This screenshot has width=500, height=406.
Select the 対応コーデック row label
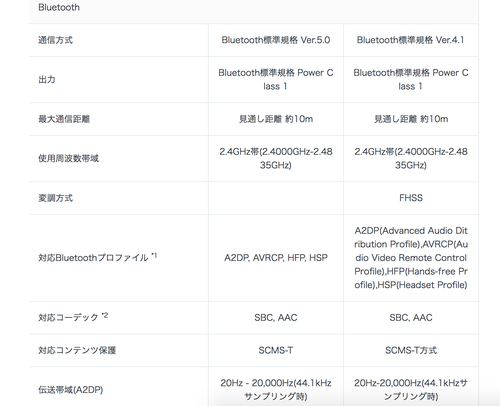coord(68,317)
